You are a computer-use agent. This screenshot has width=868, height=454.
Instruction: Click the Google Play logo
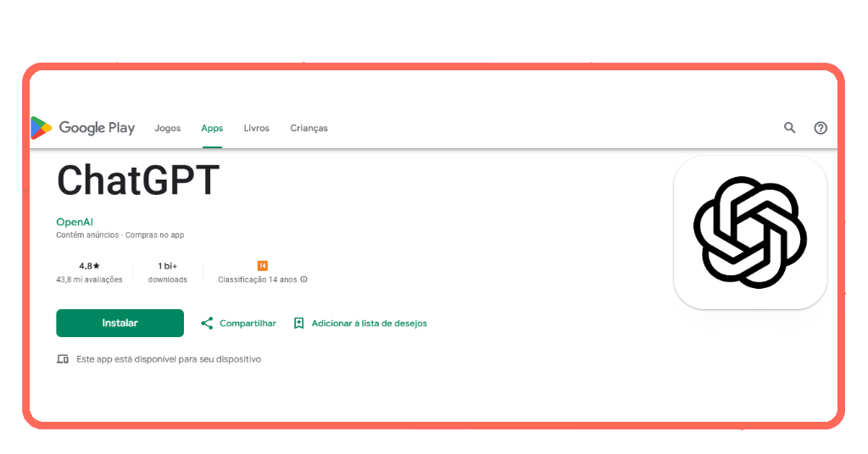click(83, 128)
